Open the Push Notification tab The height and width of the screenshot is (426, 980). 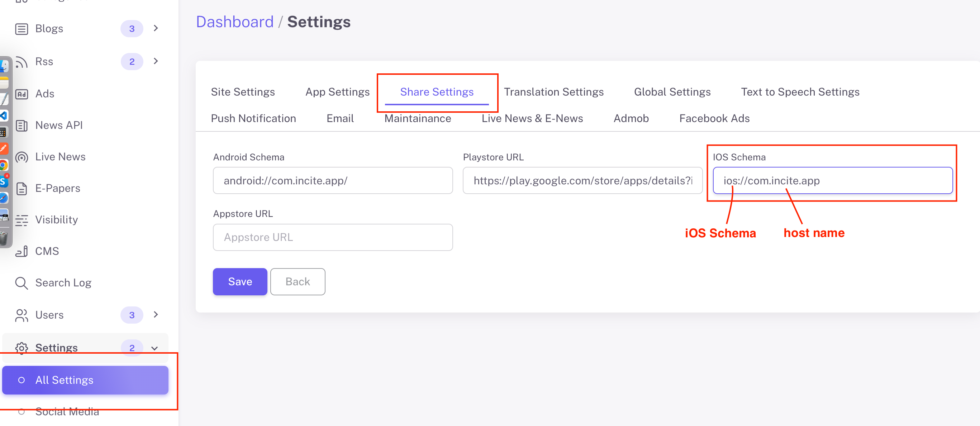[x=253, y=118]
